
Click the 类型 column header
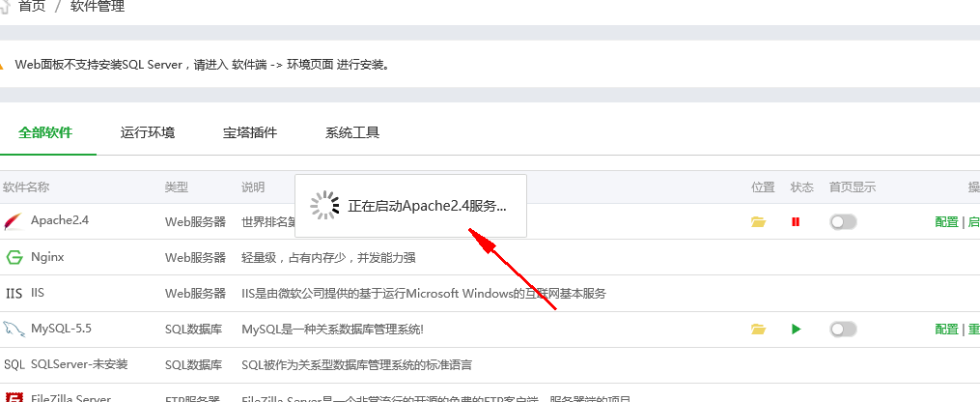pyautogui.click(x=177, y=187)
